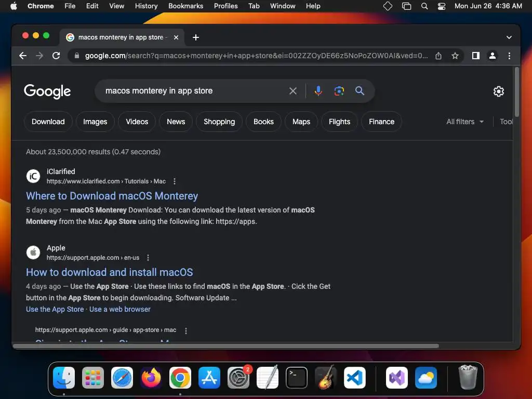The image size is (532, 399).
Task: Switch to Videos results
Action: point(137,122)
